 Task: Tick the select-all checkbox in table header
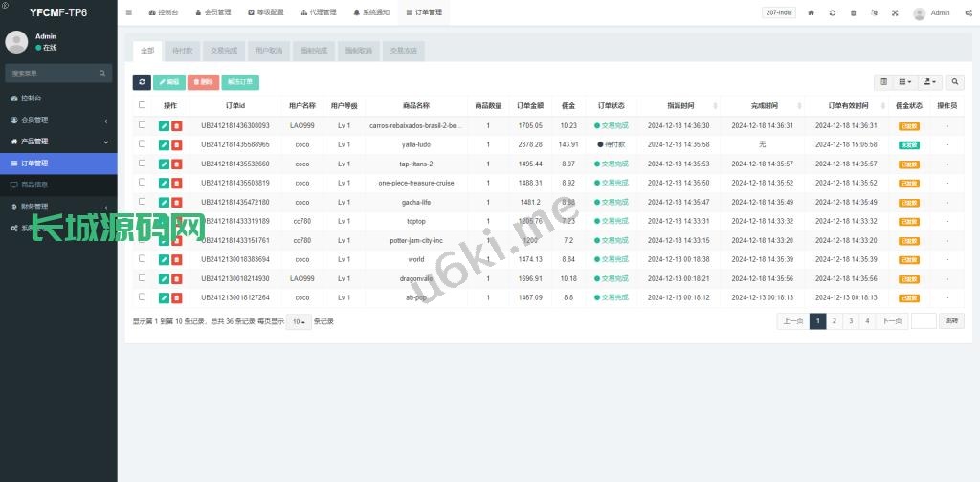(143, 105)
